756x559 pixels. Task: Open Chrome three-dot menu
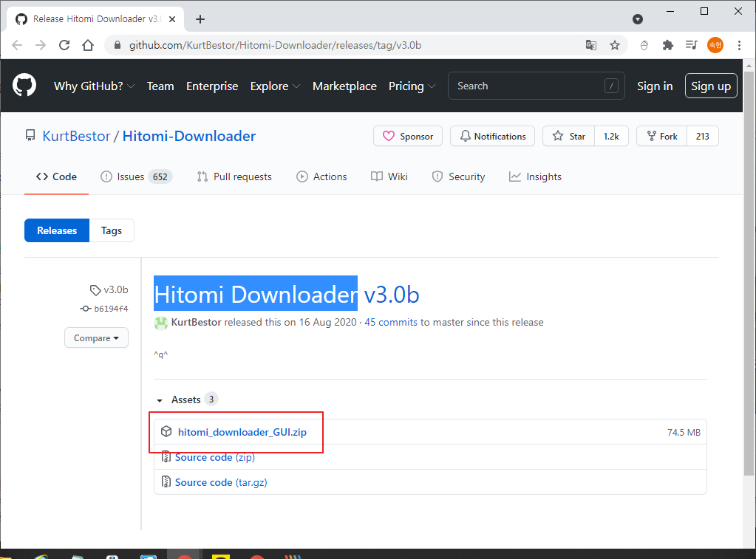pos(739,45)
